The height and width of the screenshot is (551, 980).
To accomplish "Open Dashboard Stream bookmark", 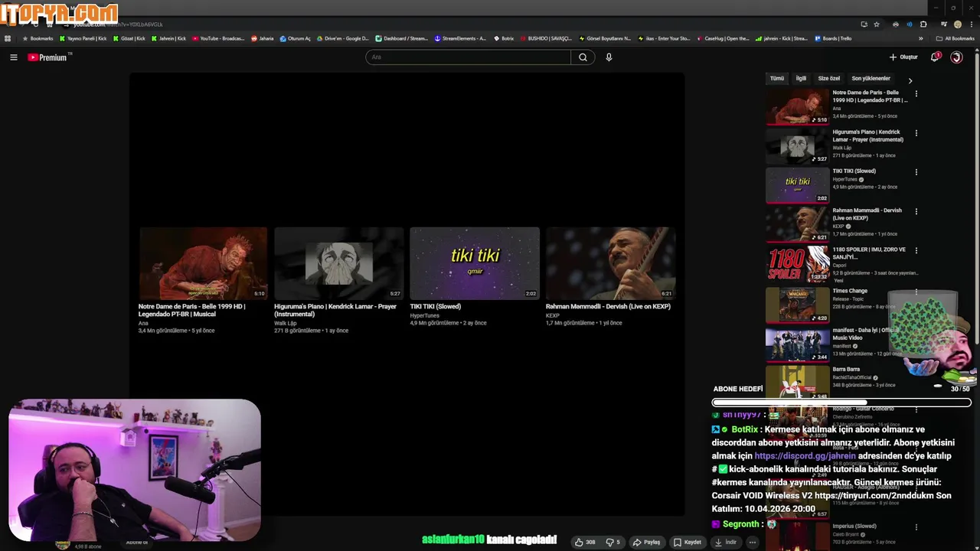I will [401, 38].
